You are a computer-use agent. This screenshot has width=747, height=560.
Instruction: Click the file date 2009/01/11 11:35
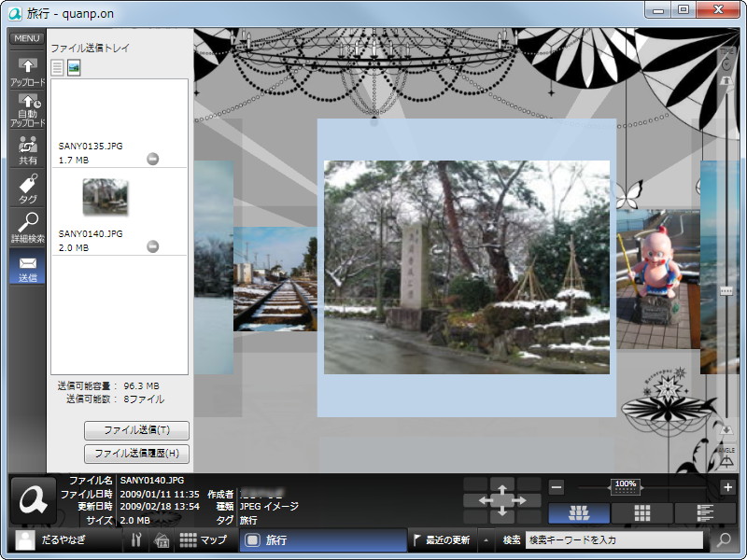pyautogui.click(x=160, y=494)
